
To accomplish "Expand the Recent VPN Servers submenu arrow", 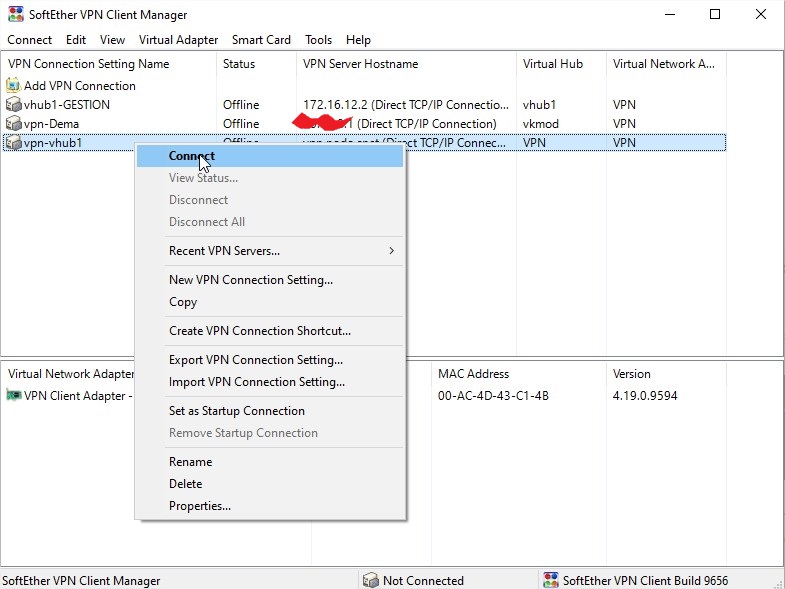I will click(x=391, y=250).
